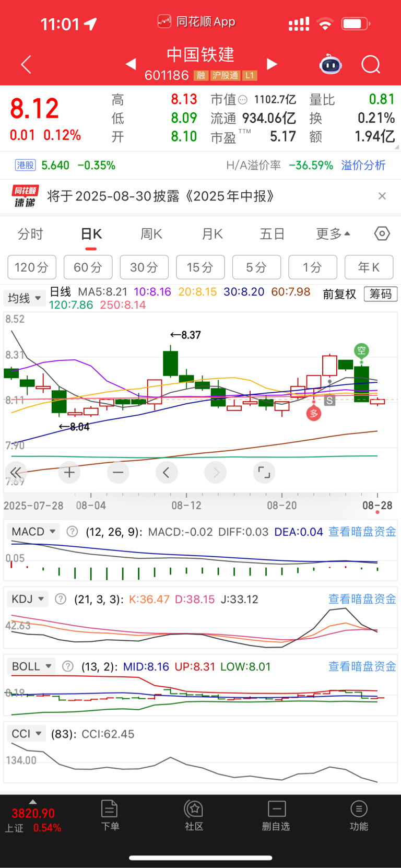Select the 年K period button

click(369, 267)
